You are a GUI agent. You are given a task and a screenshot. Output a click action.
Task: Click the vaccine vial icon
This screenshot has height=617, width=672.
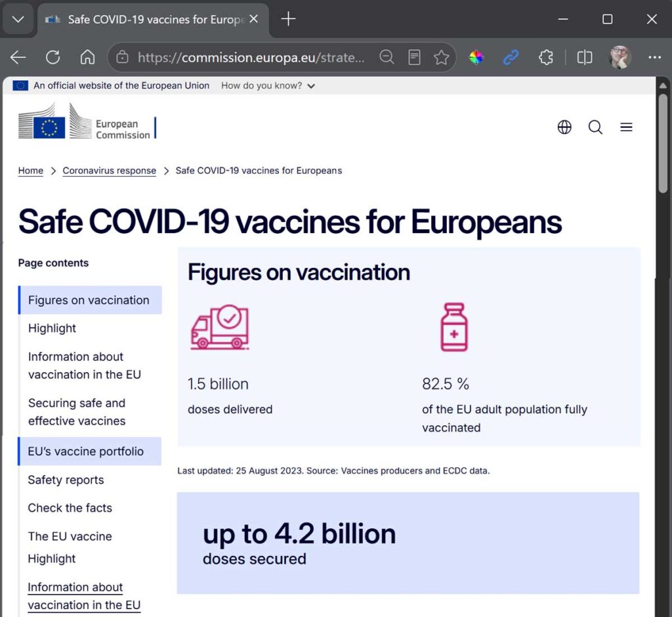point(454,327)
